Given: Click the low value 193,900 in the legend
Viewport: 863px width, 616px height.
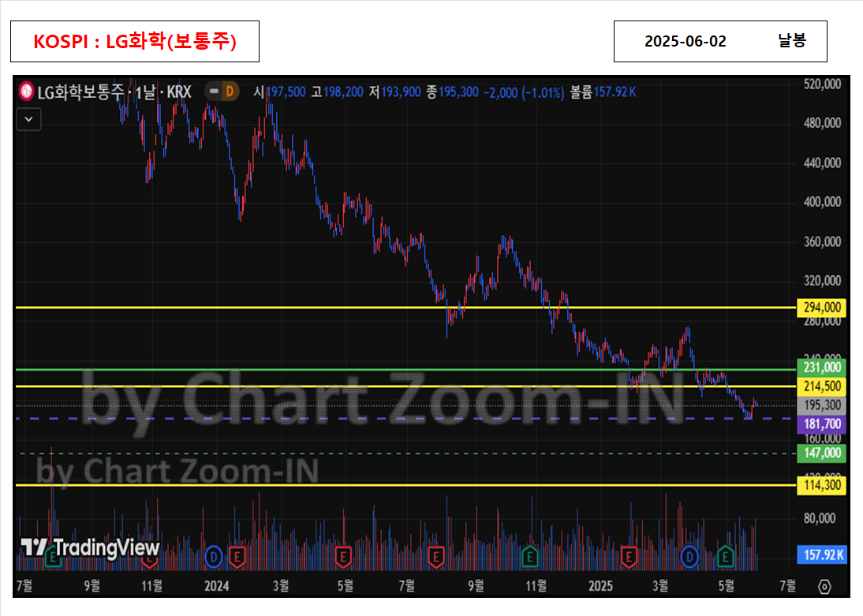Looking at the screenshot, I should [402, 92].
